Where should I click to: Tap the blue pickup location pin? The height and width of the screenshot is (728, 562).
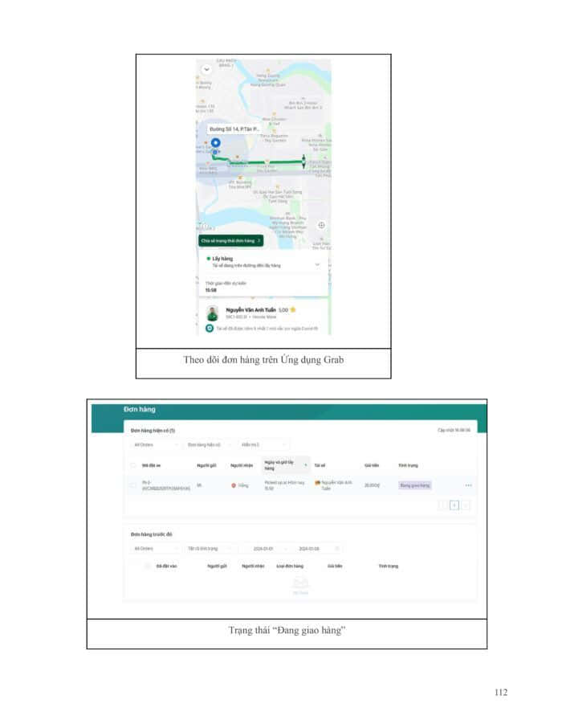214,144
